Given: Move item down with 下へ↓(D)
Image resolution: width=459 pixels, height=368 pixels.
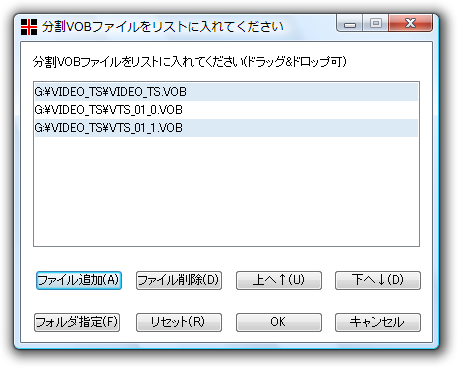Looking at the screenshot, I should (378, 280).
